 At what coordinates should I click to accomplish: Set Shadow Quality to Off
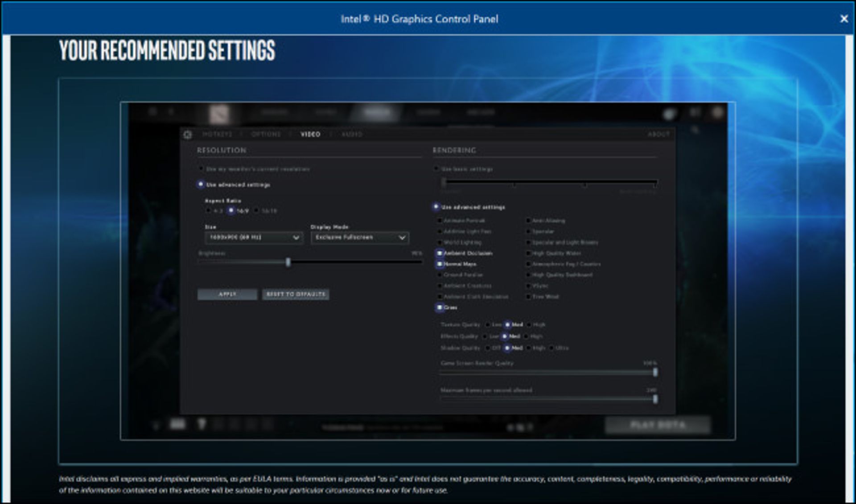(x=488, y=348)
